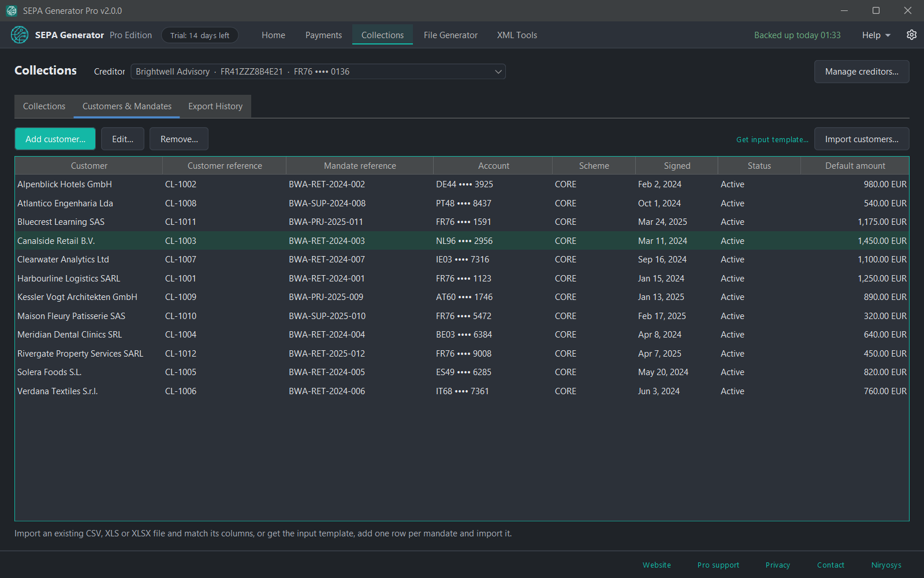Image resolution: width=924 pixels, height=578 pixels.
Task: Select the Alpenblick Hotels GmbH row
Action: tap(462, 184)
